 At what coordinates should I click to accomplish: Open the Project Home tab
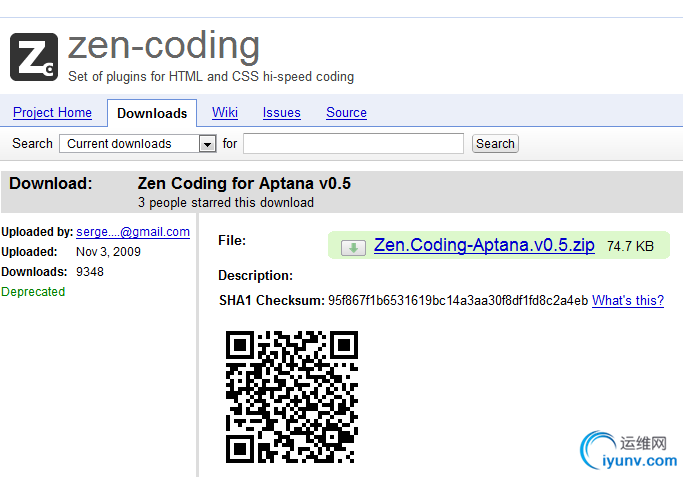coord(52,113)
